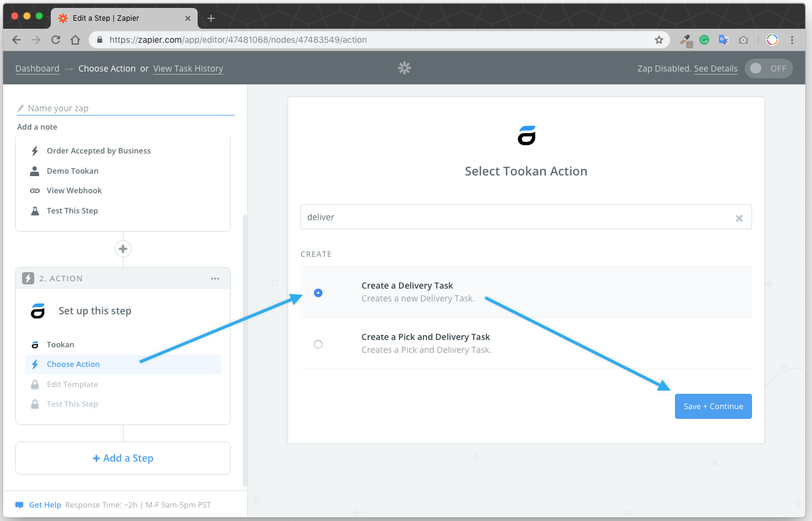Click the Zapier loading gear logo in header
The width and height of the screenshot is (812, 521).
(x=404, y=68)
